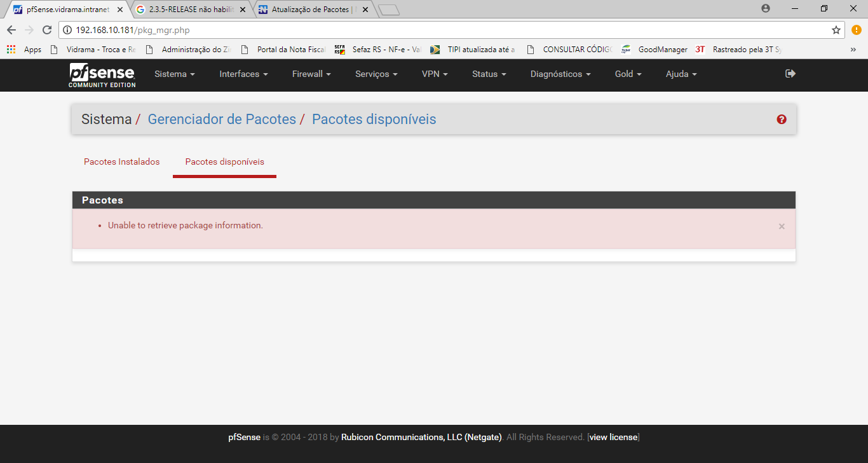The height and width of the screenshot is (463, 868).
Task: Switch to the Atualização de Pacotes browser tab
Action: tap(311, 10)
